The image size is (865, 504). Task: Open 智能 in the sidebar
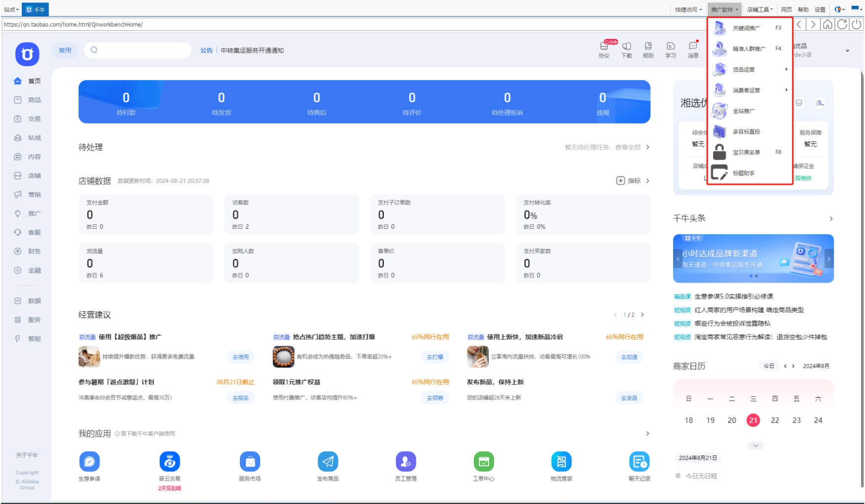(x=28, y=338)
